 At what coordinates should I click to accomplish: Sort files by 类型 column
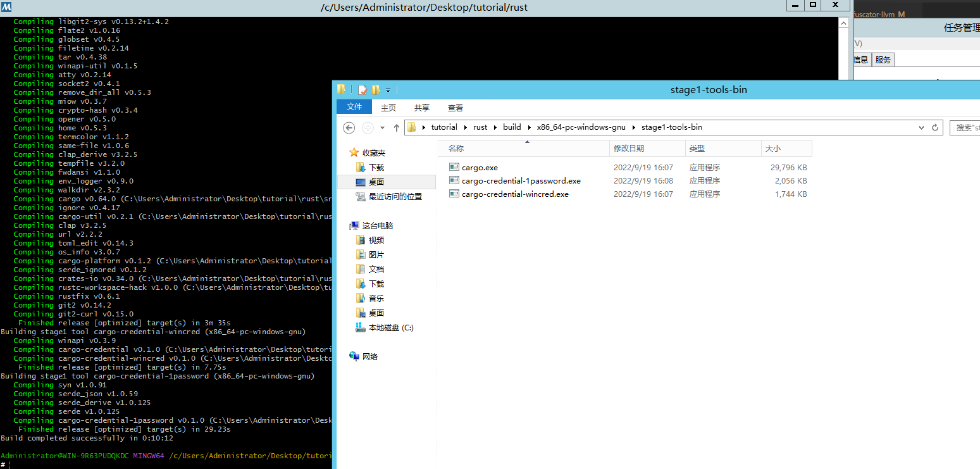pyautogui.click(x=723, y=148)
